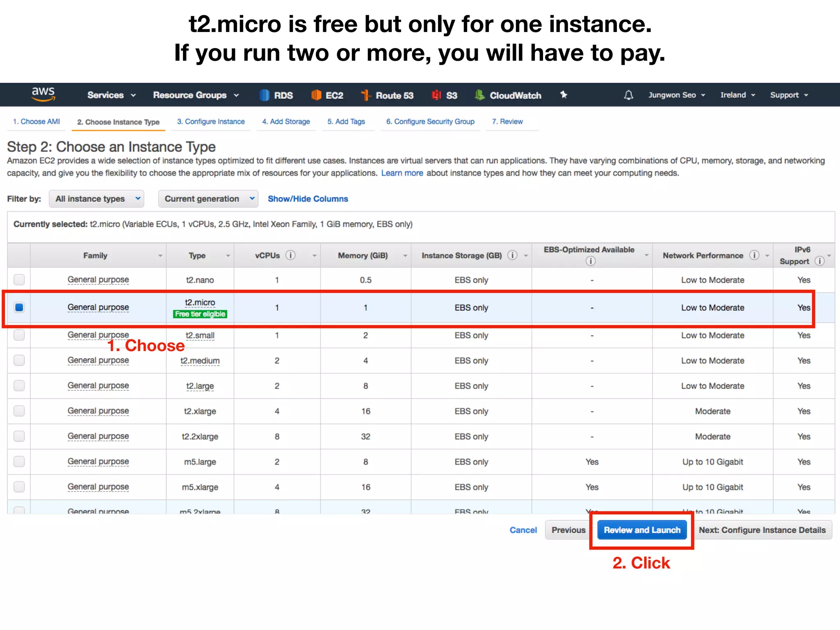
Task: Open the Services dropdown menu
Action: tap(111, 95)
